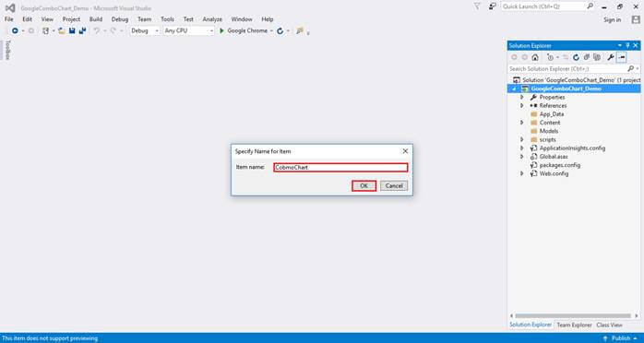Viewport: 644px width, 343px height.
Task: Click Solution Explorer Back icon
Action: point(514,57)
